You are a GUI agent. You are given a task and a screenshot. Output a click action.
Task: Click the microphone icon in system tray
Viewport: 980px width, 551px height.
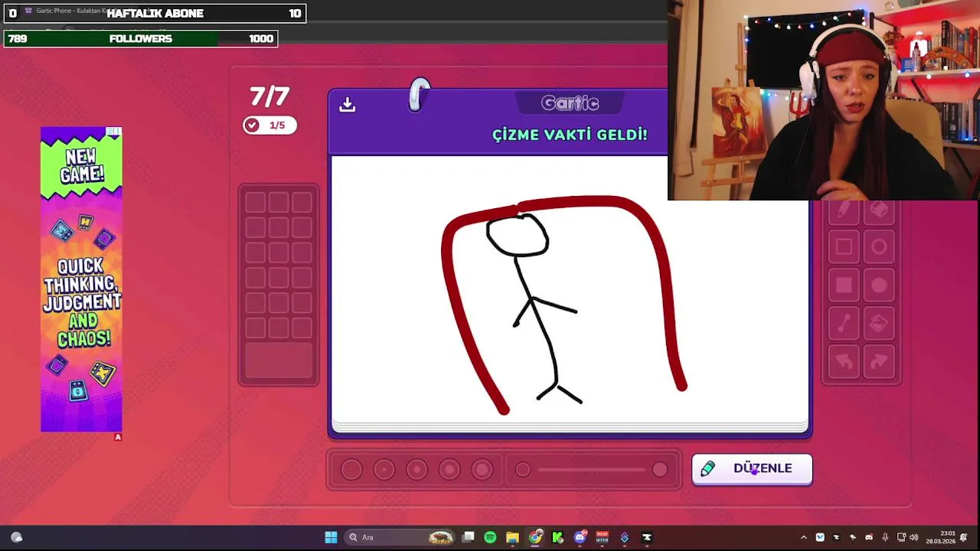[885, 537]
